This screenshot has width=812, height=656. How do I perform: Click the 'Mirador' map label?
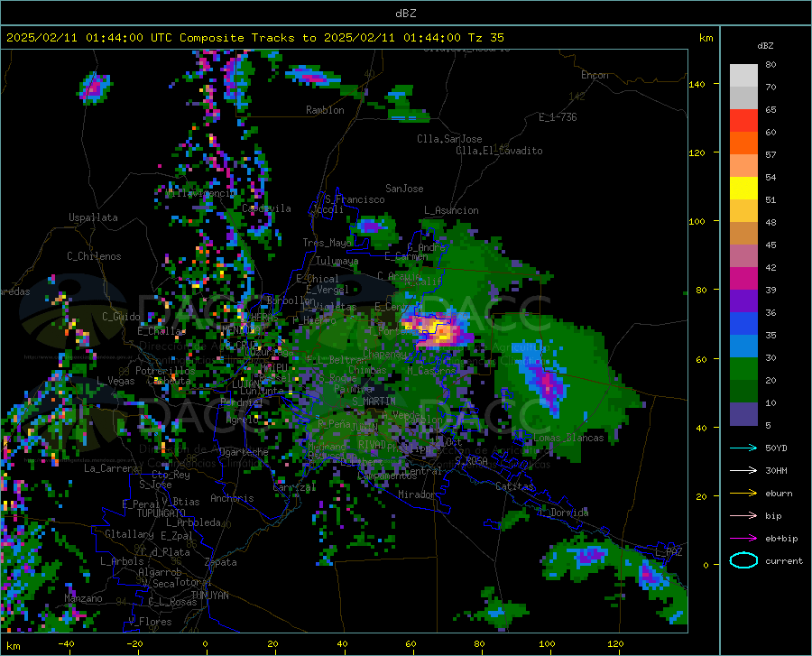[x=417, y=494]
